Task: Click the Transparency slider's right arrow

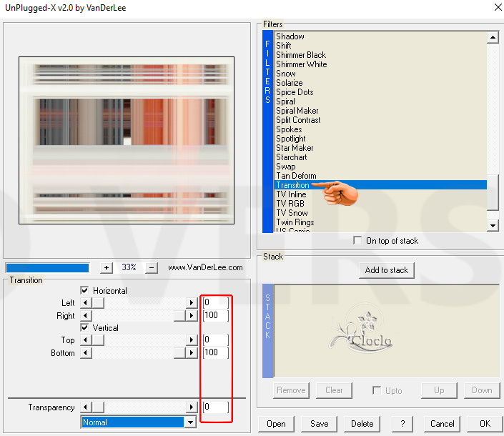Action: pyautogui.click(x=192, y=407)
